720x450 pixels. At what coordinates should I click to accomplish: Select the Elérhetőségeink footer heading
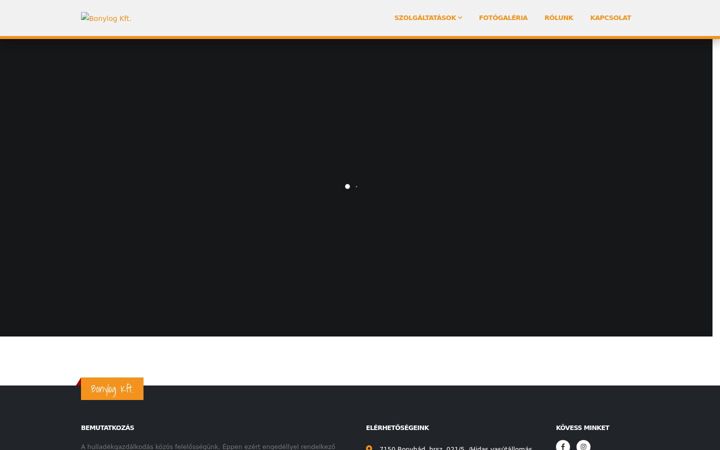tap(397, 428)
